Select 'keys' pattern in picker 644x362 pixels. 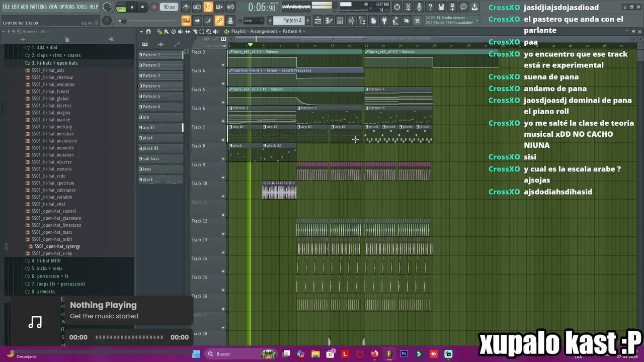point(160,169)
